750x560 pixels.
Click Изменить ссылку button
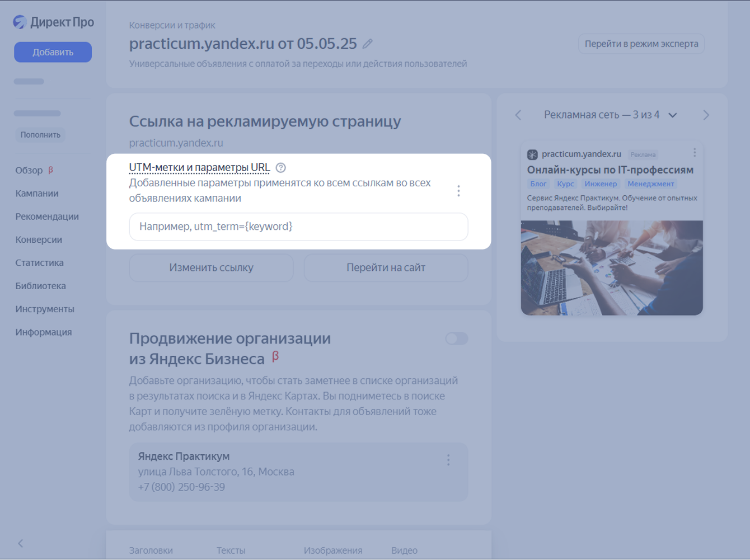pos(211,267)
